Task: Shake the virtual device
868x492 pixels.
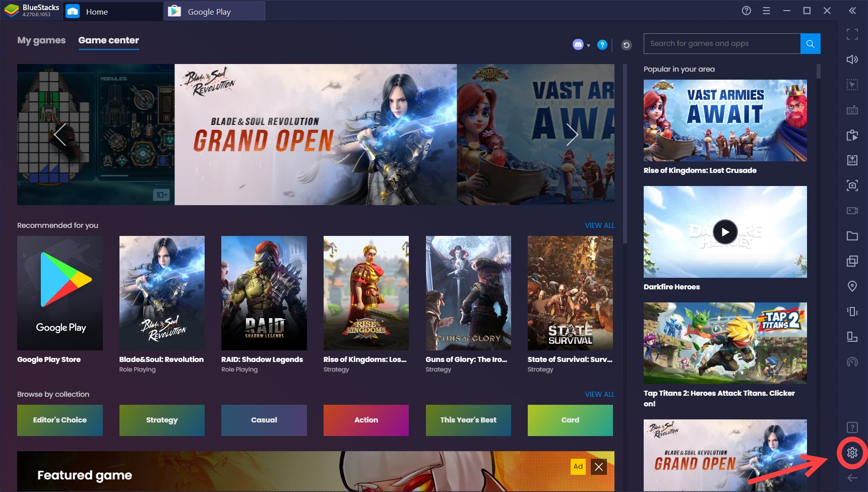Action: (x=853, y=311)
